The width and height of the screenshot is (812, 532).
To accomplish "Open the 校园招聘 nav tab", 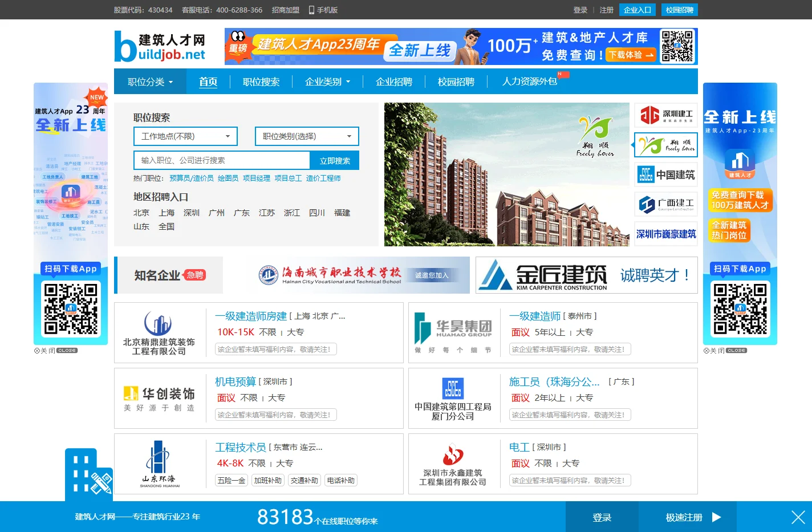I will [456, 82].
